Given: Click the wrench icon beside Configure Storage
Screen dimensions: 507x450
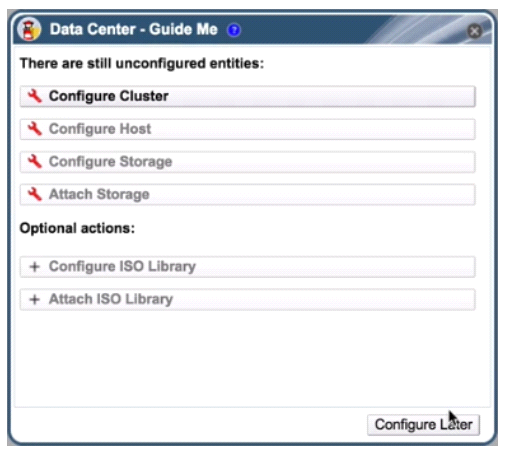Looking at the screenshot, I should (35, 161).
